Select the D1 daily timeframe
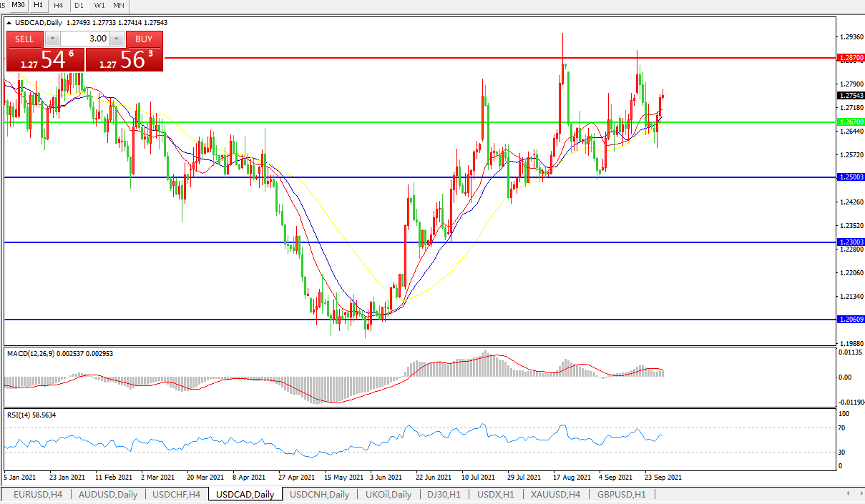This screenshot has height=504, width=865. (79, 5)
